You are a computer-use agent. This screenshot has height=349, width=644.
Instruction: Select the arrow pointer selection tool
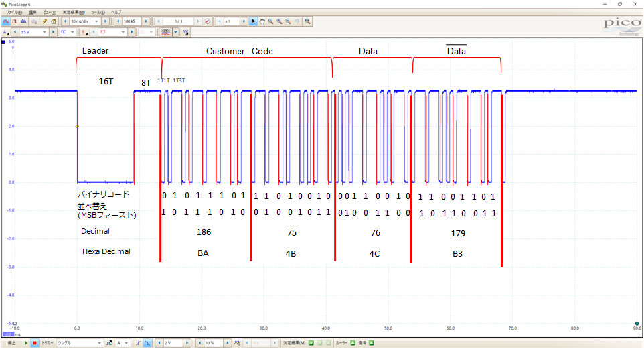click(x=253, y=21)
